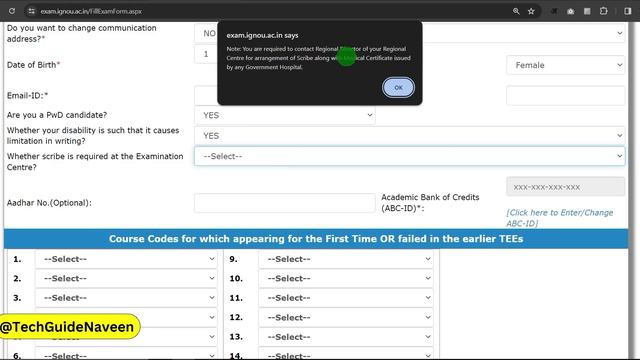640x360 pixels.
Task: Follow Click here to Enter/Change ABC-ID link
Action: pos(560,218)
